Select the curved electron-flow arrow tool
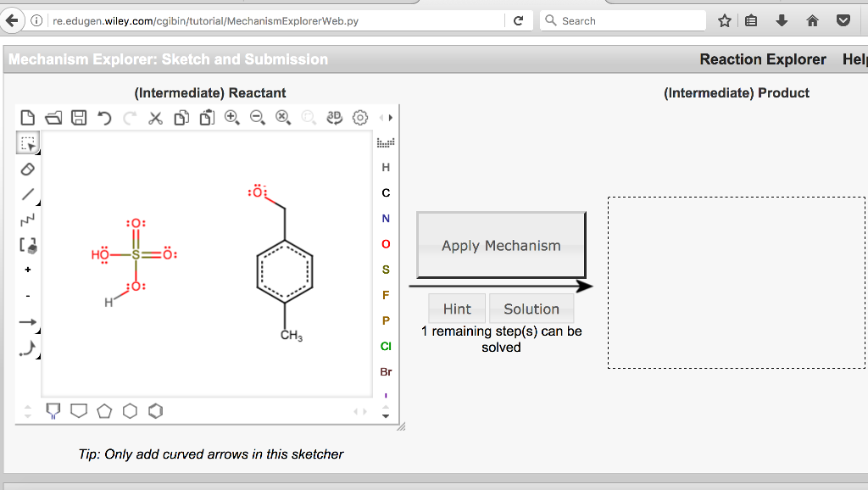Image resolution: width=868 pixels, height=490 pixels. click(x=28, y=348)
